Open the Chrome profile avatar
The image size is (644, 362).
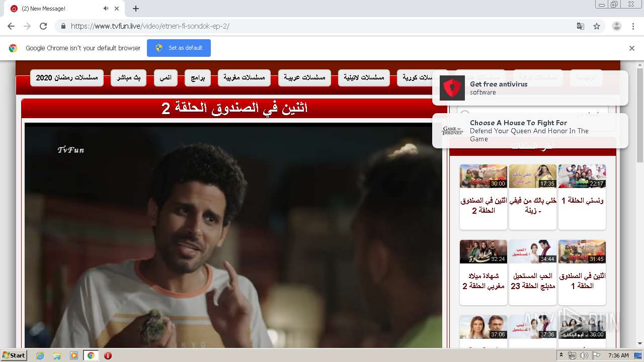click(x=617, y=26)
